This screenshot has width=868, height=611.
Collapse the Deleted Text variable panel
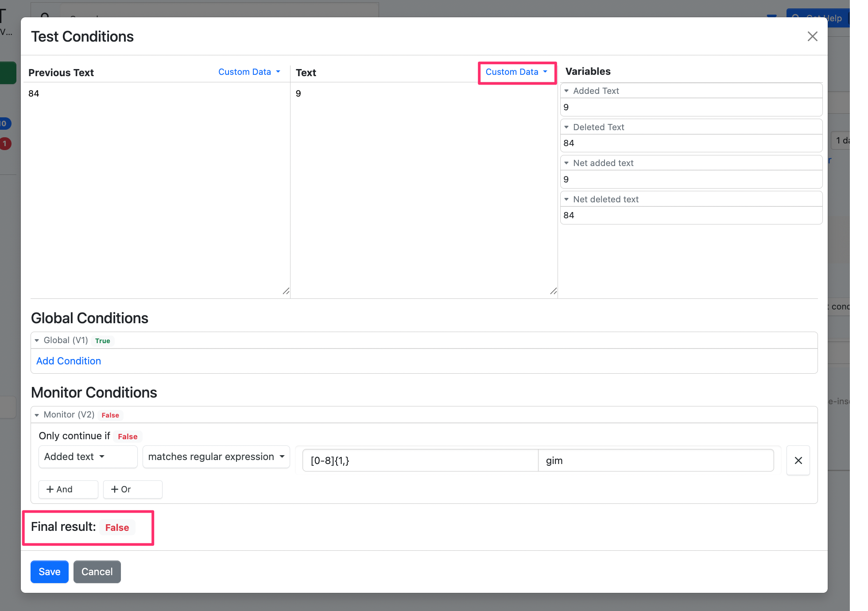point(566,127)
